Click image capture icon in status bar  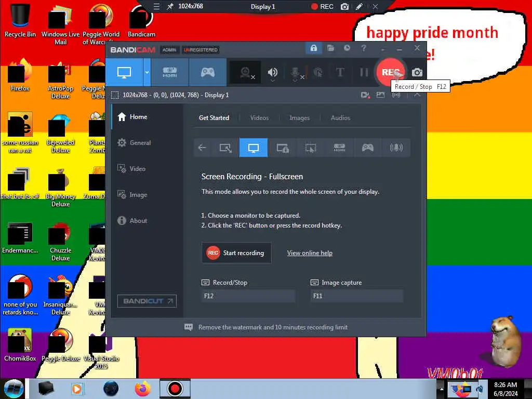380,96
